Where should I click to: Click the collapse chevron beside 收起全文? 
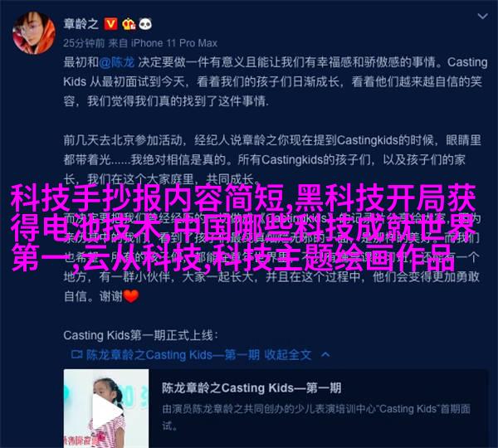click(x=325, y=354)
